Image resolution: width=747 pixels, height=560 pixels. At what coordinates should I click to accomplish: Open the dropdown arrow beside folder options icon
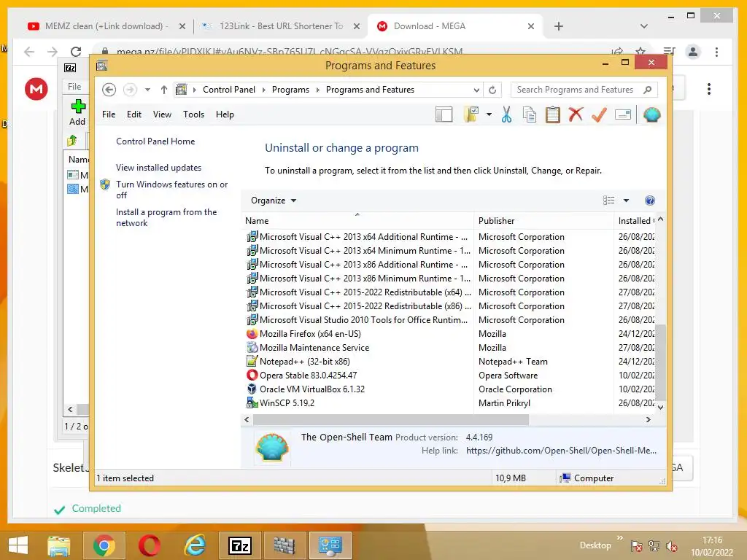(489, 114)
